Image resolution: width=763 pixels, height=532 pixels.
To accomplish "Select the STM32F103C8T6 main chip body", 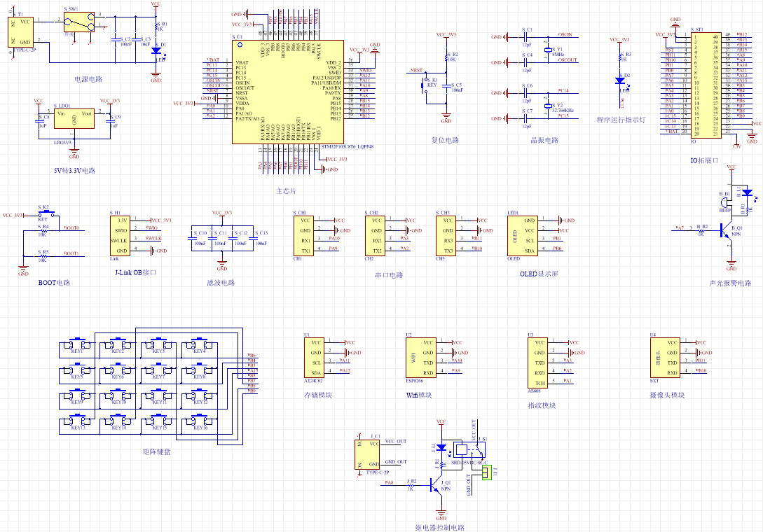I will coord(287,92).
